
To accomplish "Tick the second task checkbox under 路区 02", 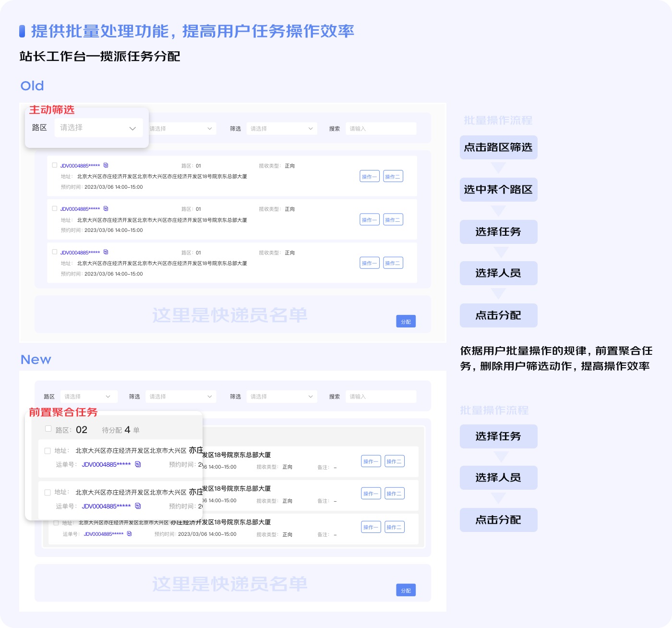I will [48, 493].
